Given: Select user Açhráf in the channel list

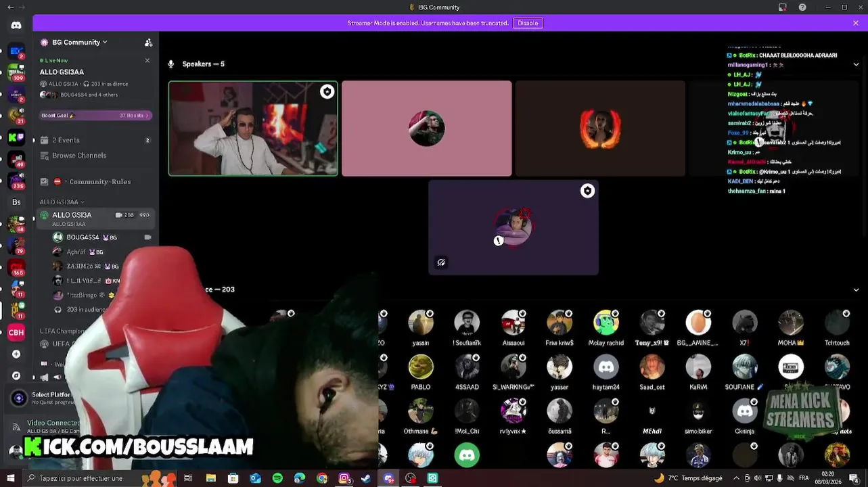Looking at the screenshot, I should pyautogui.click(x=78, y=252).
